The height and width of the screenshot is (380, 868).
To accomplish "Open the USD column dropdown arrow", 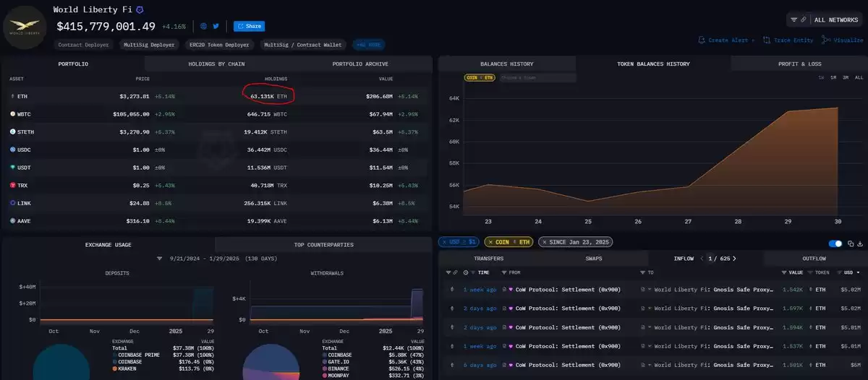I will (858, 272).
